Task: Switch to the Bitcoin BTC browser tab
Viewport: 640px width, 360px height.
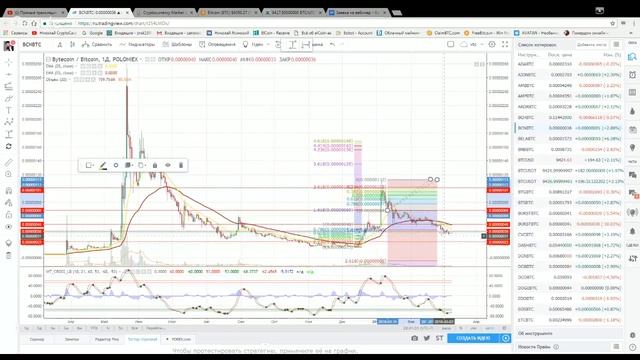Action: point(228,13)
